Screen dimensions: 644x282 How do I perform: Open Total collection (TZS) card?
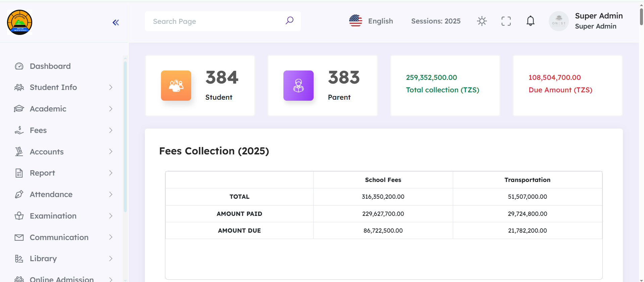coord(445,86)
